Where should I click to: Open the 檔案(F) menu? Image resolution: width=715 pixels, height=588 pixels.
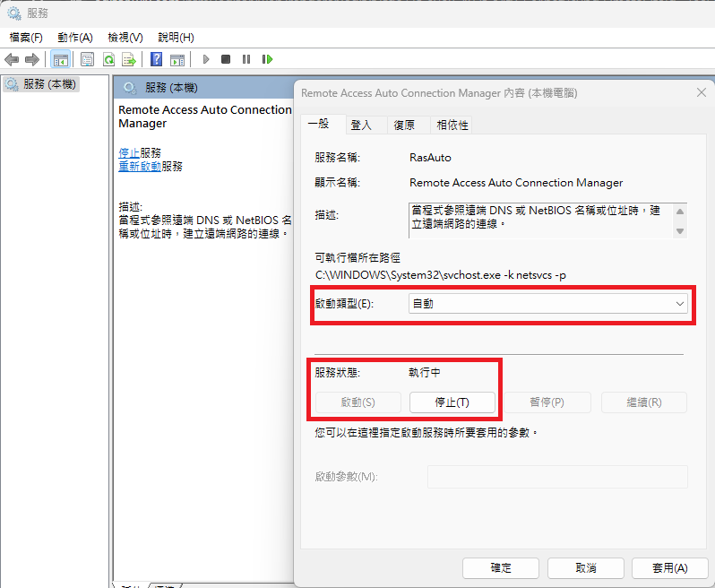pos(26,38)
